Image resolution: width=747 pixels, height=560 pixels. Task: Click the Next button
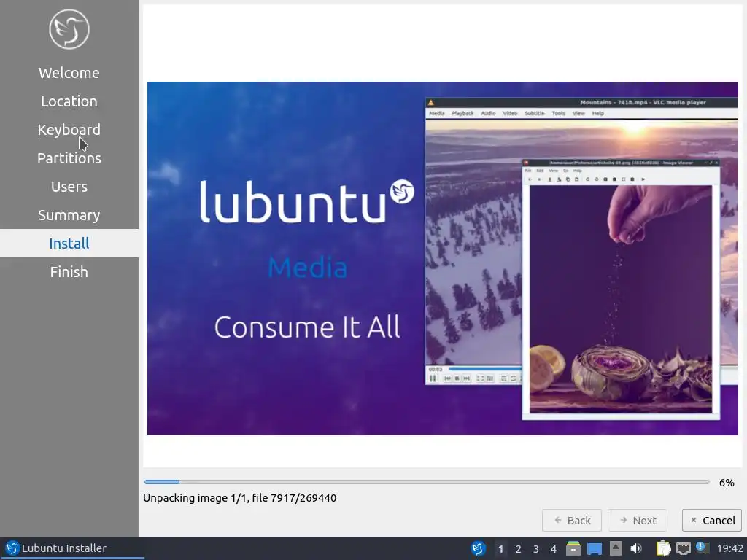[638, 521]
